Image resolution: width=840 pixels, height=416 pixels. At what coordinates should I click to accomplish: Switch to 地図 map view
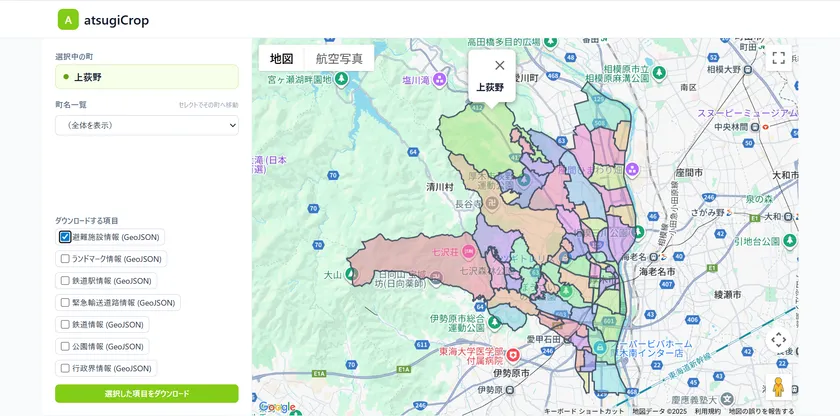(x=281, y=59)
